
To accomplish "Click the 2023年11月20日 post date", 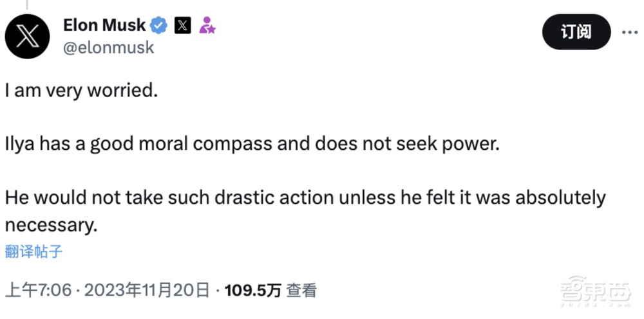I will [x=147, y=291].
